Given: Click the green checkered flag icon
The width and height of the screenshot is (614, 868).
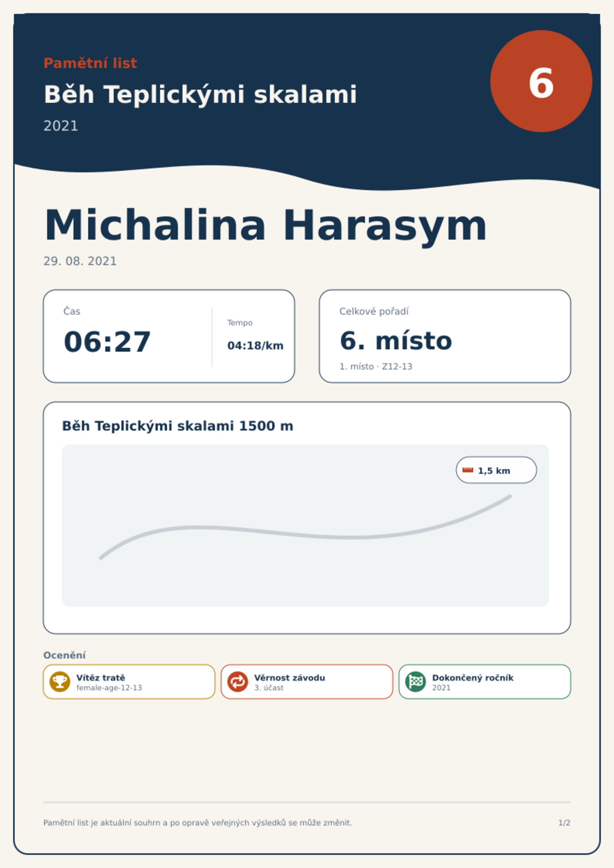Looking at the screenshot, I should pos(416,682).
